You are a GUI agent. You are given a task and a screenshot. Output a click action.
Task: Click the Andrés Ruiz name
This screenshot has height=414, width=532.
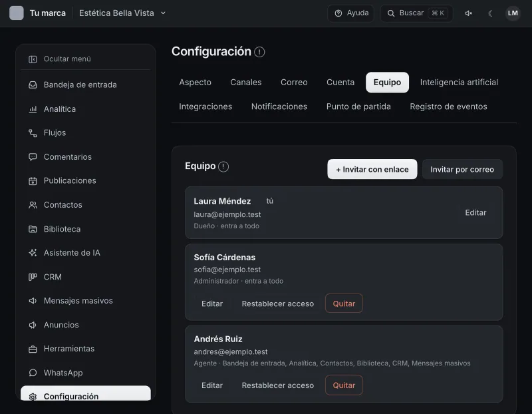[x=218, y=339]
